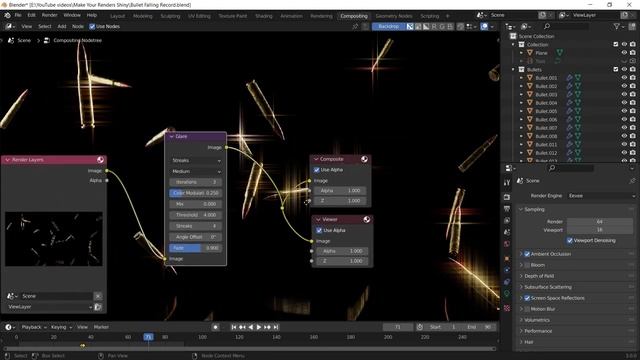Clear the Scene field in Render Layers node
This screenshot has height=360, width=640.
click(98, 296)
